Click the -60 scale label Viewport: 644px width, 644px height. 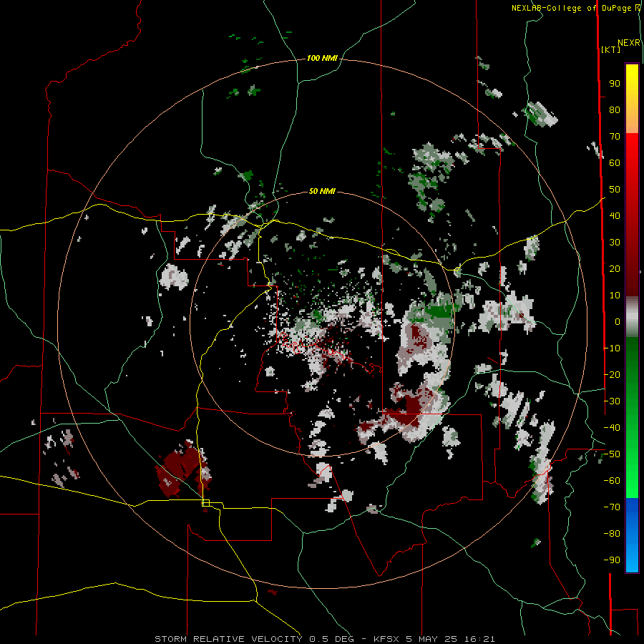point(612,481)
